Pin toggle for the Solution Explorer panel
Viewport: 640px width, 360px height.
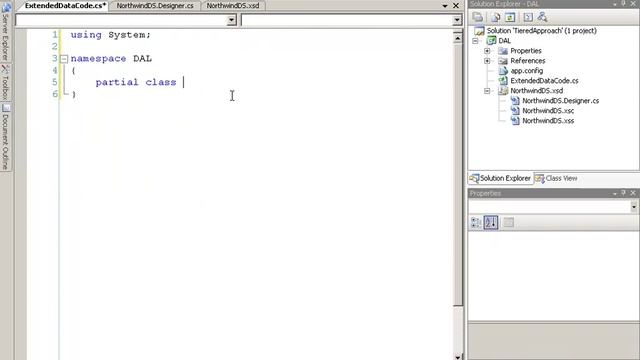pos(623,3)
